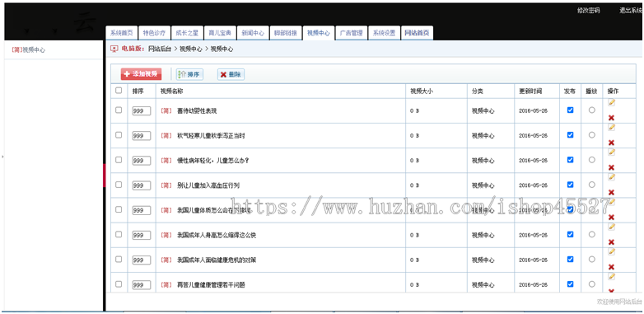The width and height of the screenshot is (644, 314).
Task: Choose 播放 radio for 再答儿童健康管理若干问题
Action: (x=592, y=284)
